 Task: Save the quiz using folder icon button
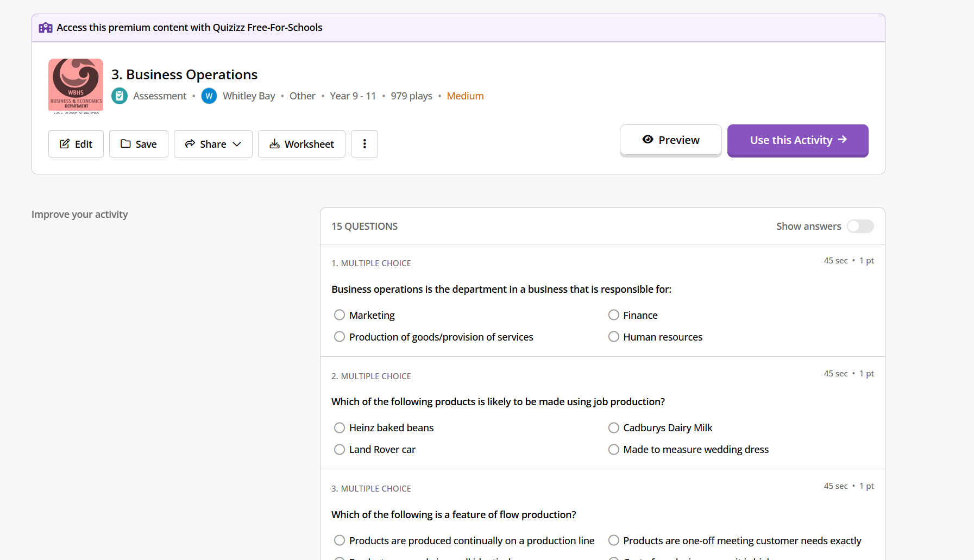pyautogui.click(x=139, y=144)
